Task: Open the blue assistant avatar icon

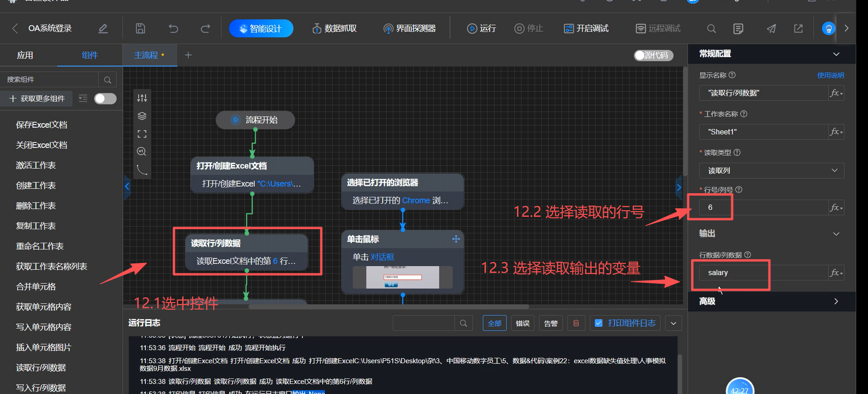Action: click(828, 28)
